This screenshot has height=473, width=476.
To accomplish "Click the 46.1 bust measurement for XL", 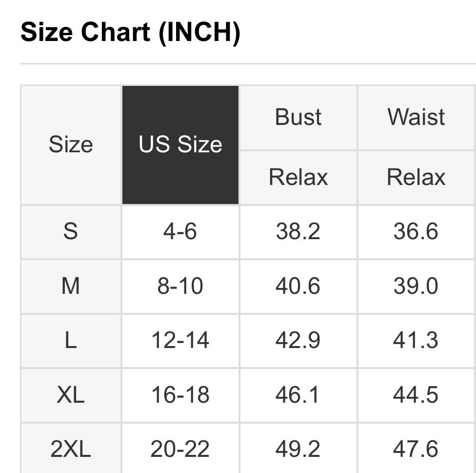I will coord(298,395).
